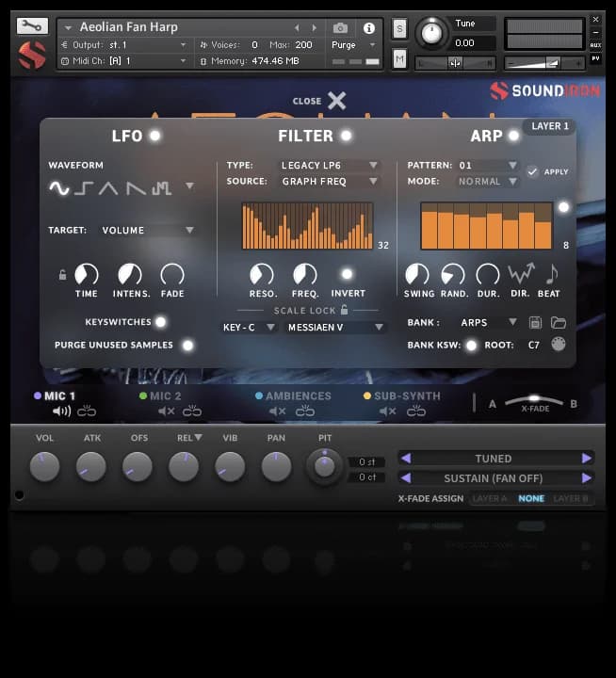This screenshot has width=616, height=678.
Task: Toggle the LFO power button
Action: coord(154,136)
